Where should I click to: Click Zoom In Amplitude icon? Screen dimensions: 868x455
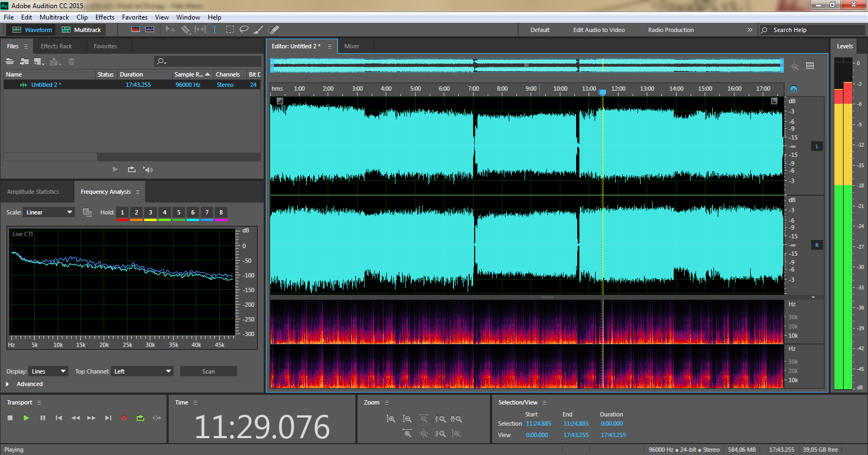click(x=391, y=419)
